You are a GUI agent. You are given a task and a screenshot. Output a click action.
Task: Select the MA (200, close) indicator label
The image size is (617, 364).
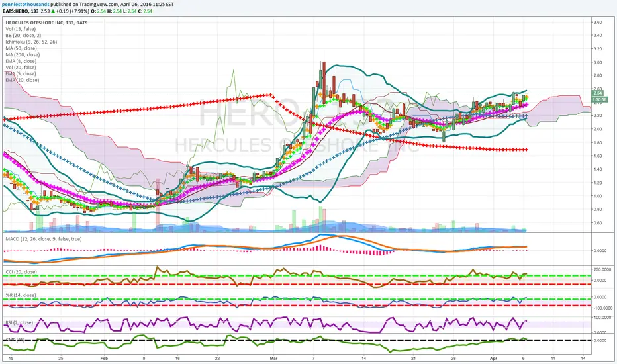pyautogui.click(x=23, y=54)
